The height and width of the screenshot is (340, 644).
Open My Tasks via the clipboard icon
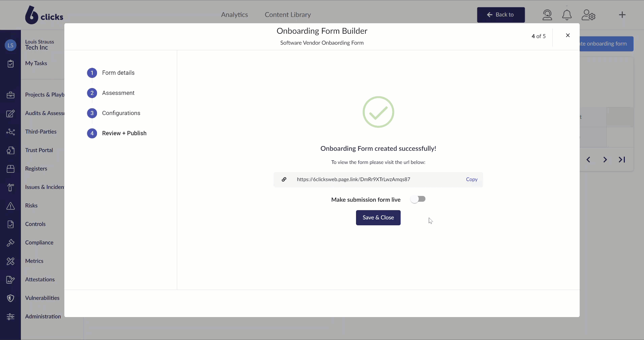pos(11,64)
